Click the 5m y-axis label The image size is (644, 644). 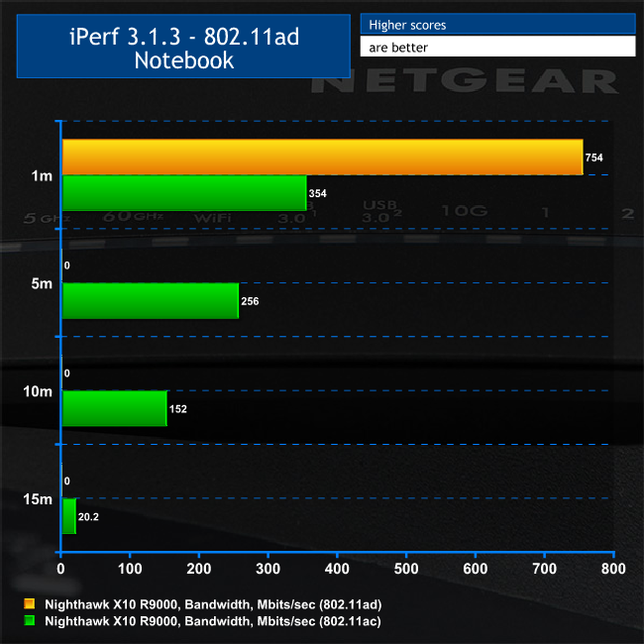42,282
